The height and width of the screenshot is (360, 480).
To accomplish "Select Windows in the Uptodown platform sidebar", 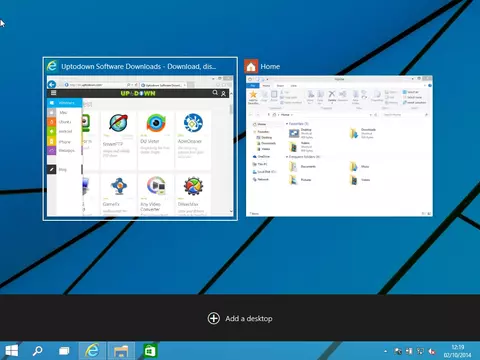I will point(65,103).
